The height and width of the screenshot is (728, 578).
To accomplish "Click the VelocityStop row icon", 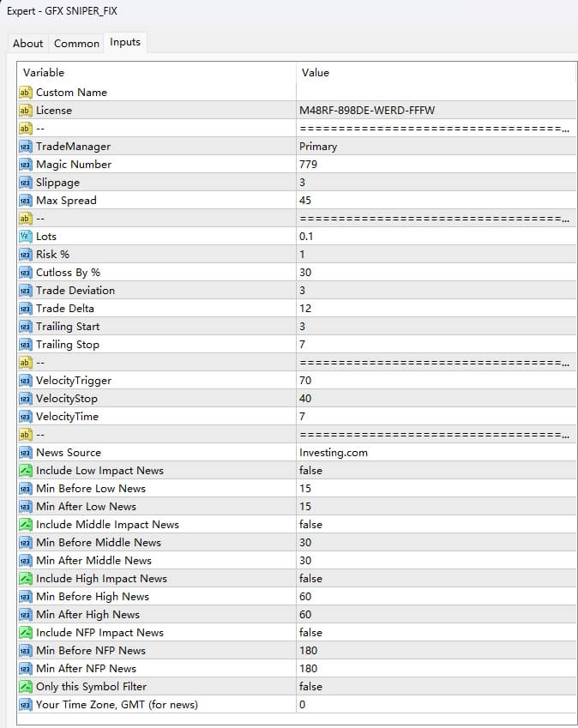I will (25, 399).
